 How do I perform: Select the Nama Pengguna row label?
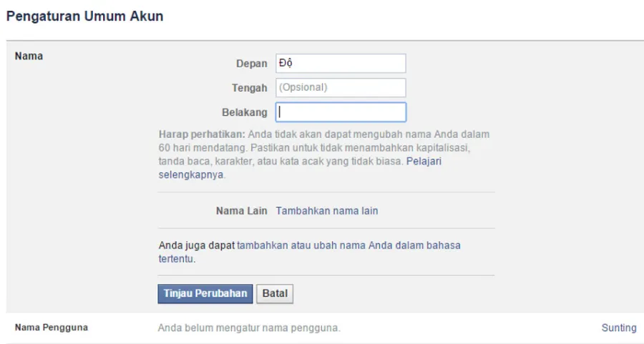52,328
